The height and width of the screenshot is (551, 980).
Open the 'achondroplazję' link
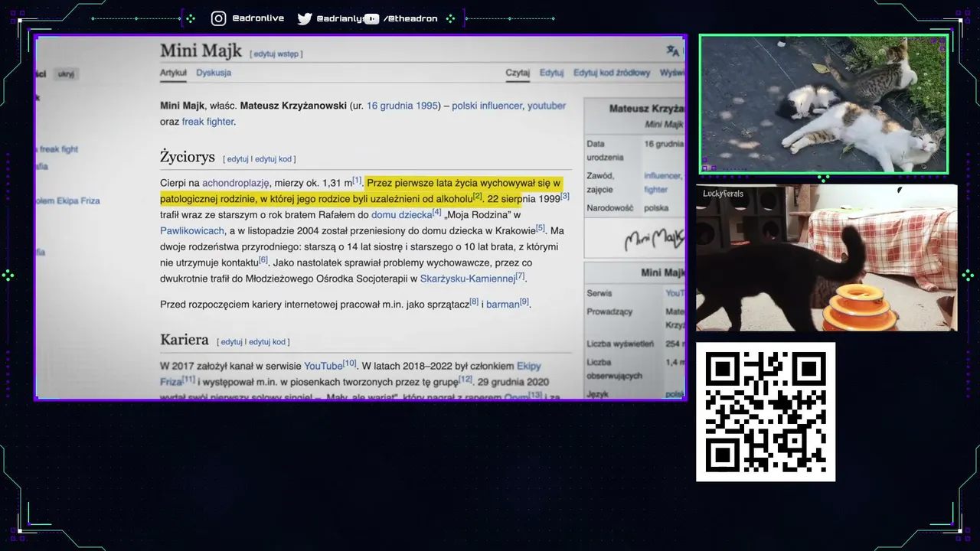[x=236, y=183]
